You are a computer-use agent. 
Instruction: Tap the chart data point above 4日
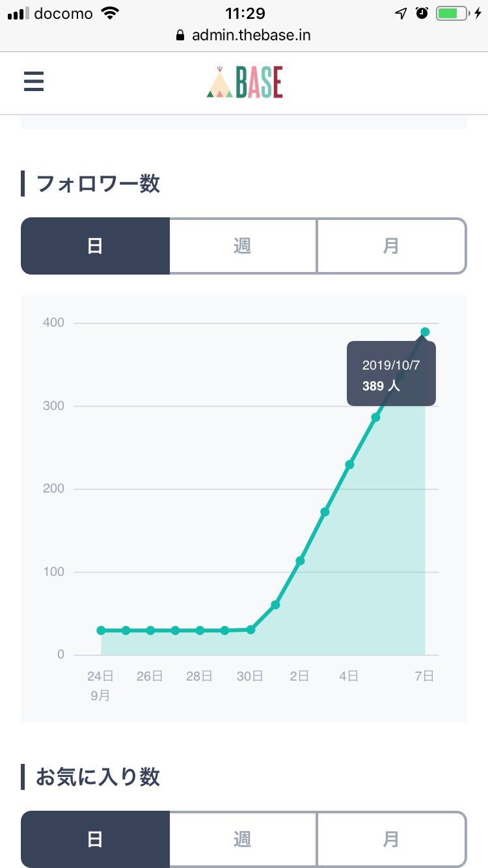coord(349,465)
